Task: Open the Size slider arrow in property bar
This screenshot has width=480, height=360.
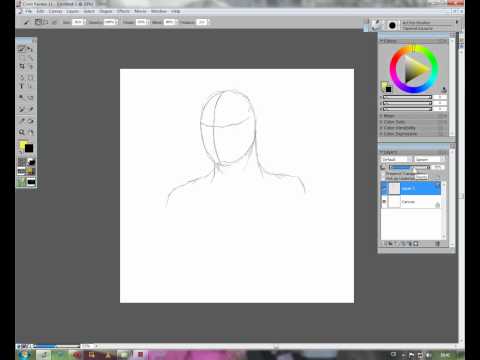Action: pyautogui.click(x=84, y=22)
